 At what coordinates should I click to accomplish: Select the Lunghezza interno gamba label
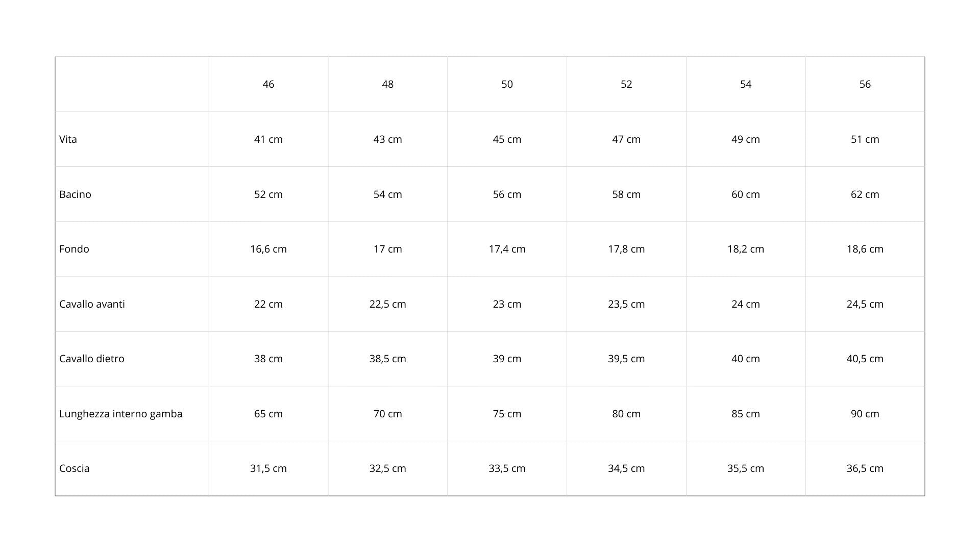[x=120, y=414]
